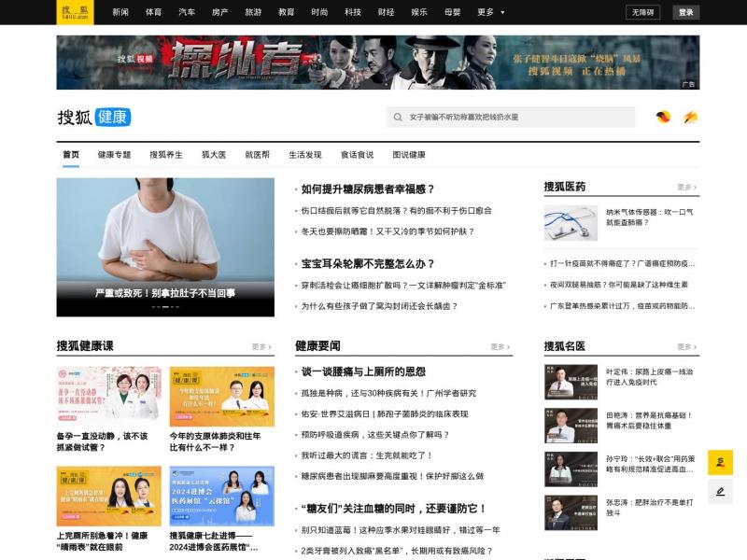Select the highlighted carousel indicator dot

tap(165, 307)
